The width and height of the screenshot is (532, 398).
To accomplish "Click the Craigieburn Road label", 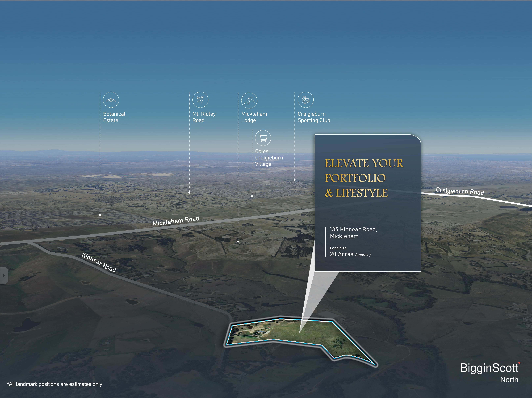I will coord(460,191).
